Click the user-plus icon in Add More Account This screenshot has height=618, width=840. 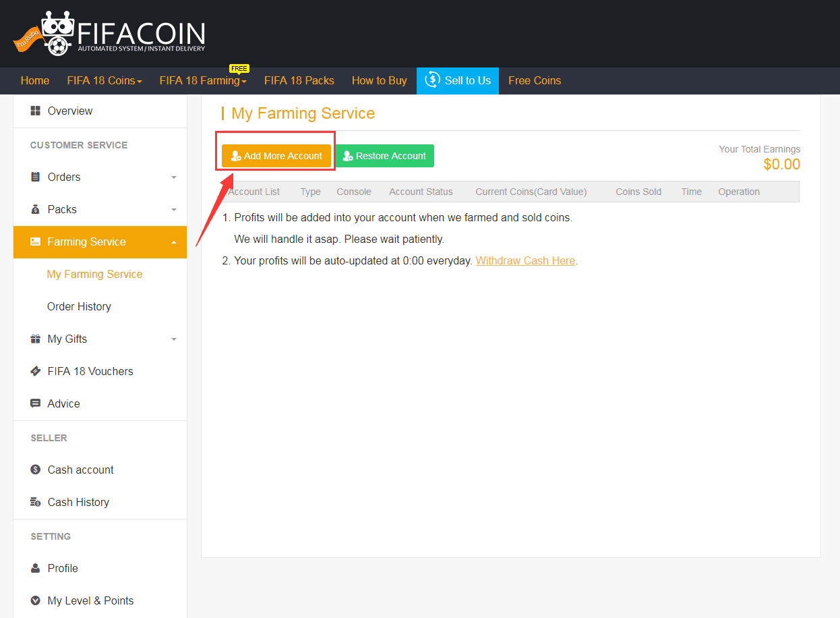click(x=236, y=156)
